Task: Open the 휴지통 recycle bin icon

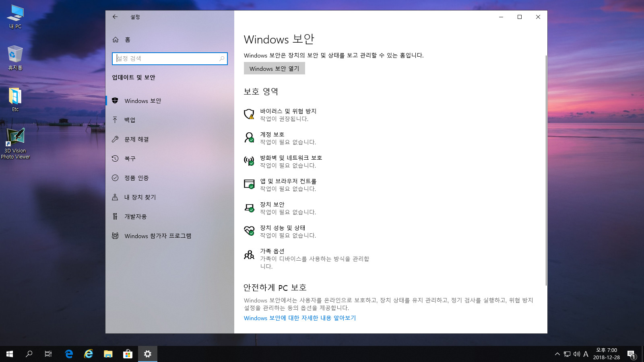Action: point(15,58)
